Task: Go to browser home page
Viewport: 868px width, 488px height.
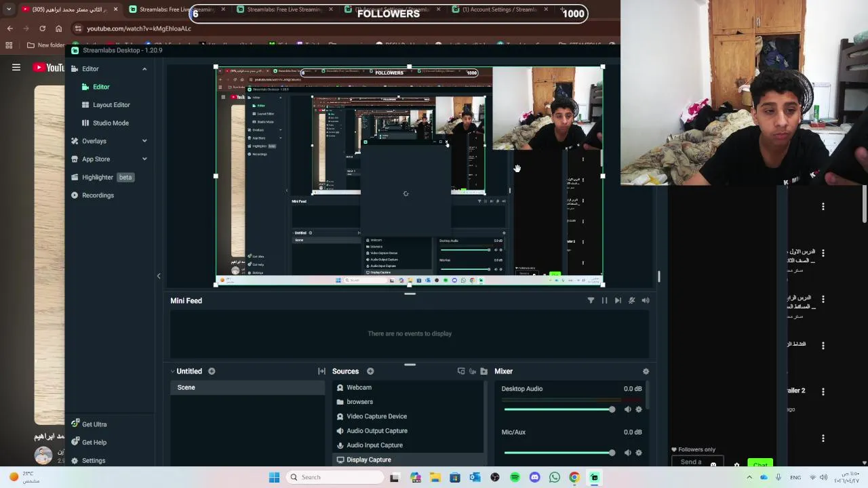Action: click(x=58, y=28)
